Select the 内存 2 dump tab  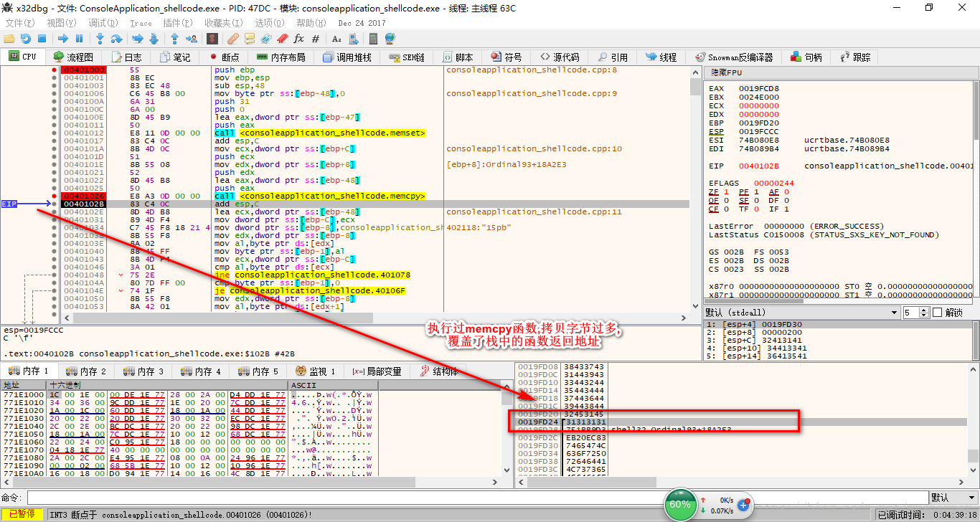pos(87,371)
